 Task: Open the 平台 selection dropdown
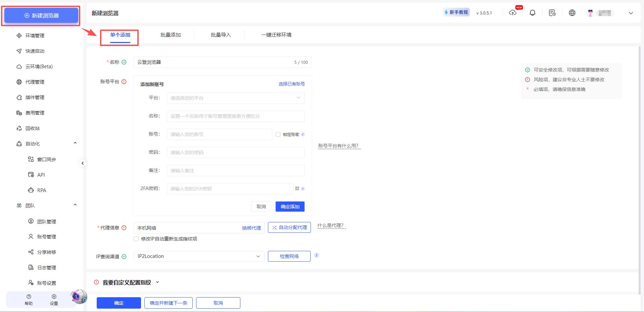(235, 98)
